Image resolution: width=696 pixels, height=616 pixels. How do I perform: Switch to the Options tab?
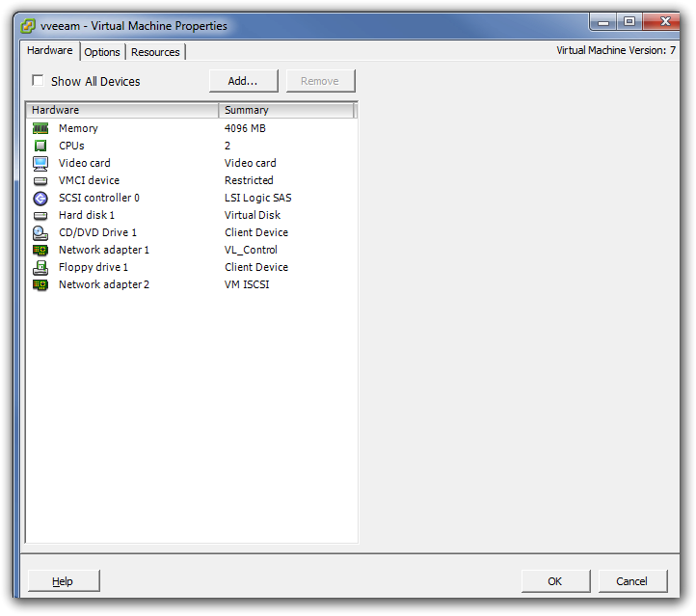tap(102, 52)
